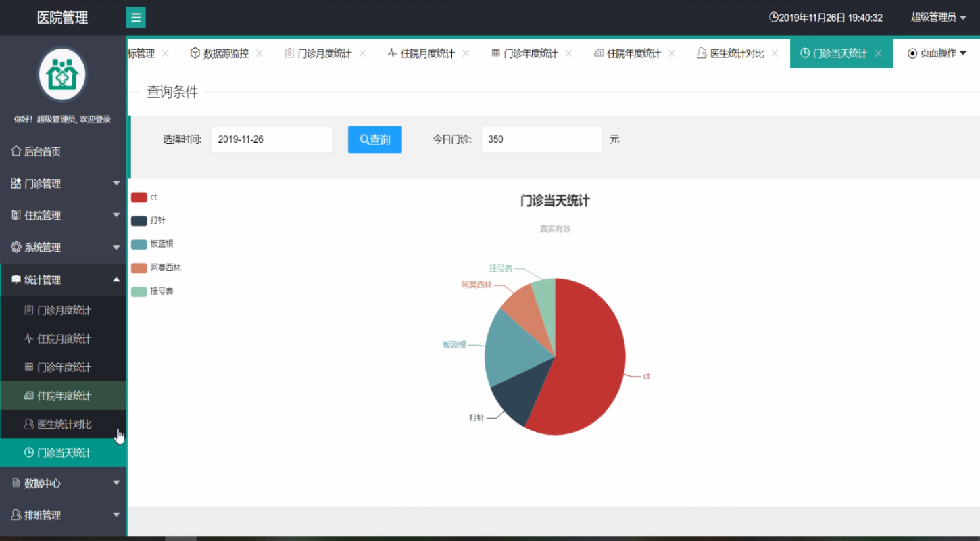Viewport: 980px width, 541px height.
Task: Open the 页面操作 dropdown
Action: coord(937,53)
